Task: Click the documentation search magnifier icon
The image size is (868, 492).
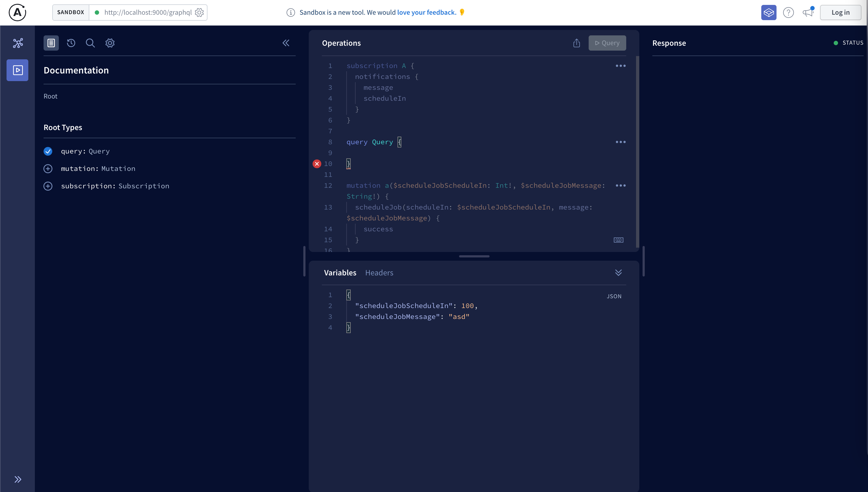Action: point(90,43)
